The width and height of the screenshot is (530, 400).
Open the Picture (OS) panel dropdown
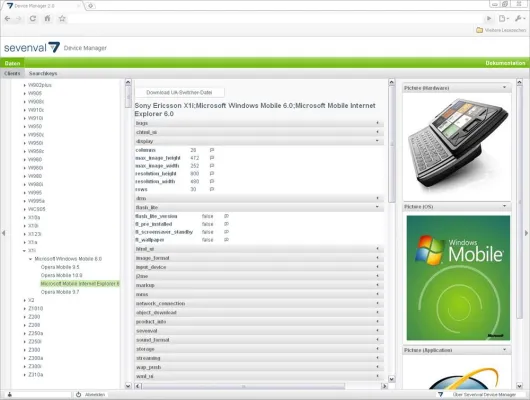[504, 206]
